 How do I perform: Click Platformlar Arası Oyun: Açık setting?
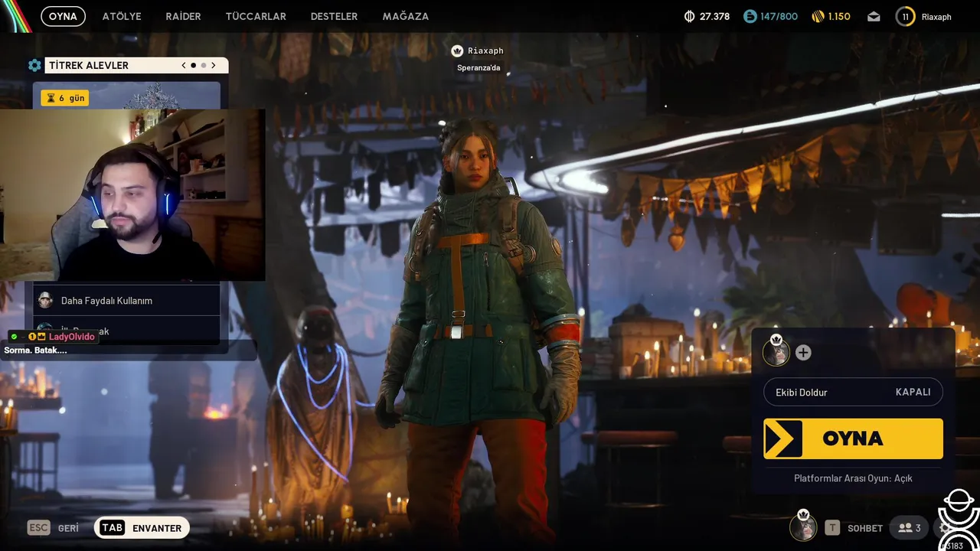click(x=853, y=478)
